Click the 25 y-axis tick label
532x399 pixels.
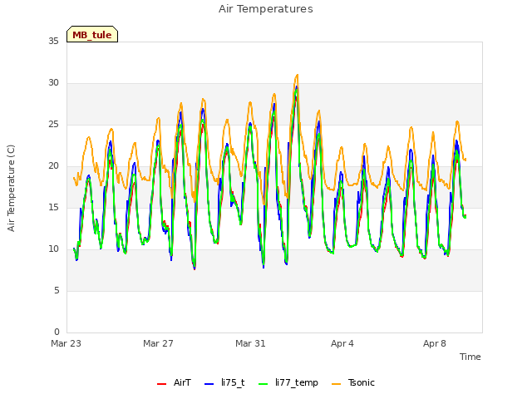pos(53,125)
